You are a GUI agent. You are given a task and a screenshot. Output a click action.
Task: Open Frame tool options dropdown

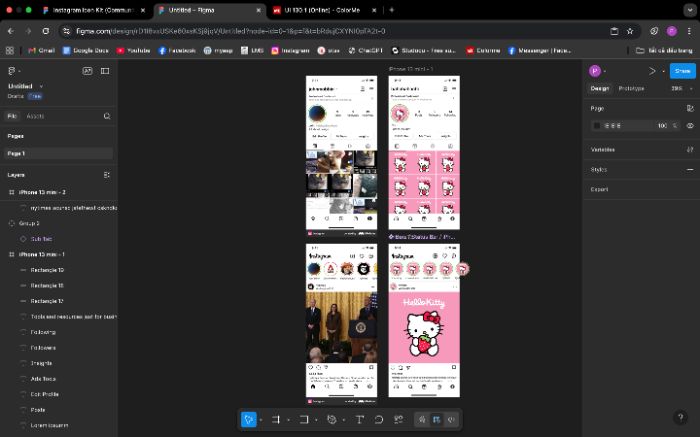[288, 420]
